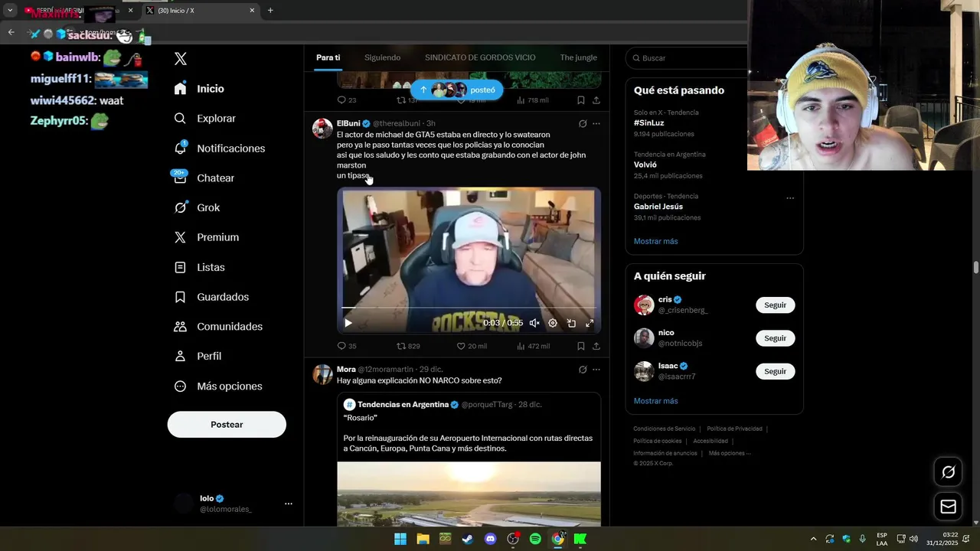
Task: Switch to the Para ti tab
Action: click(x=328, y=57)
